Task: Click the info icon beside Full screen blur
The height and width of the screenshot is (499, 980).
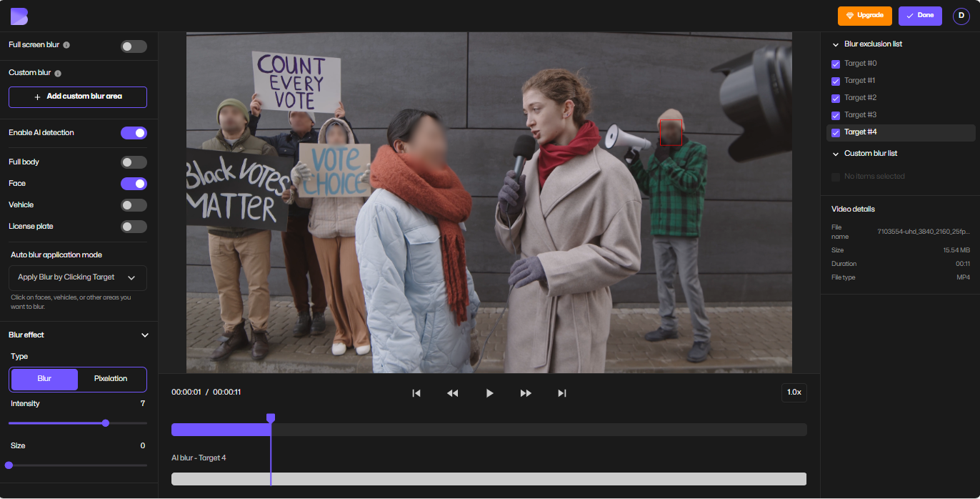Action: [66, 45]
